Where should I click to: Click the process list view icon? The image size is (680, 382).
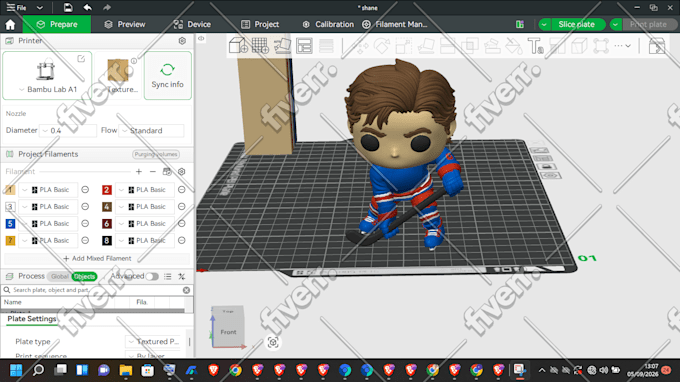168,276
